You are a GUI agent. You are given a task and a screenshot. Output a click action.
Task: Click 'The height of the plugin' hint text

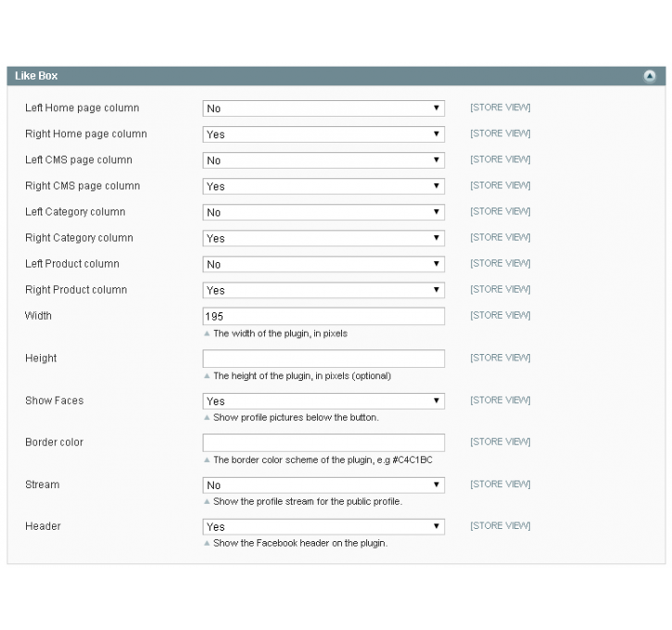point(302,376)
